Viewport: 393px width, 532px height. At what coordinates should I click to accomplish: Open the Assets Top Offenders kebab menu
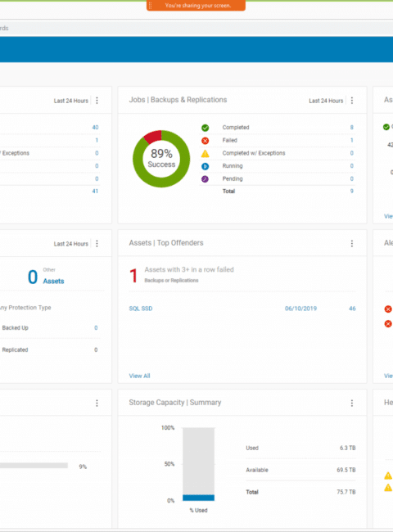[x=352, y=244]
